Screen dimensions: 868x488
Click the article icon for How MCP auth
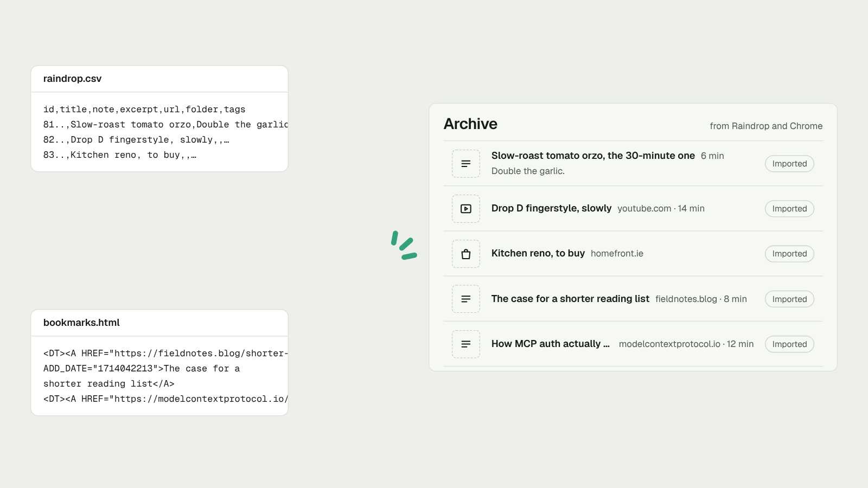point(466,344)
